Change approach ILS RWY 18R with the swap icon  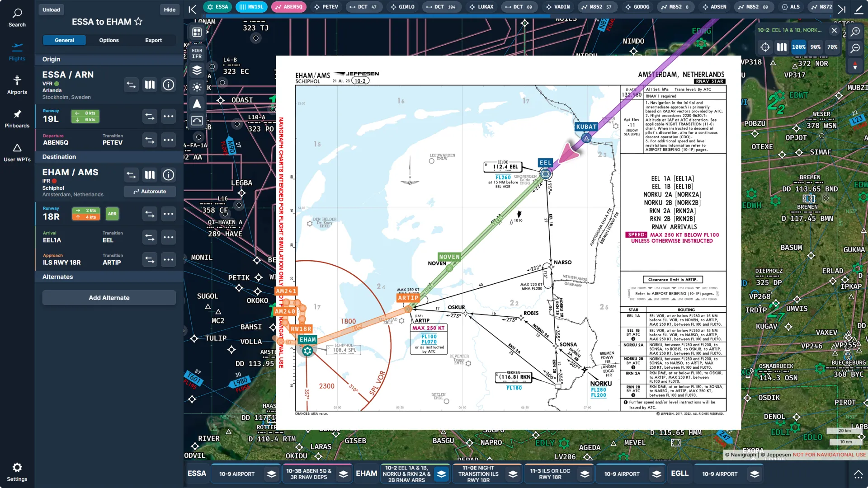pyautogui.click(x=150, y=259)
